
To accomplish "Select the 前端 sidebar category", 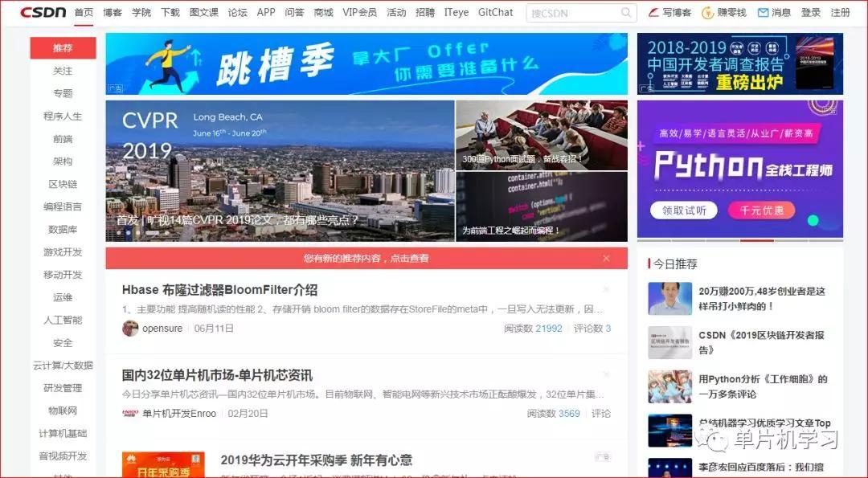I will 63,139.
